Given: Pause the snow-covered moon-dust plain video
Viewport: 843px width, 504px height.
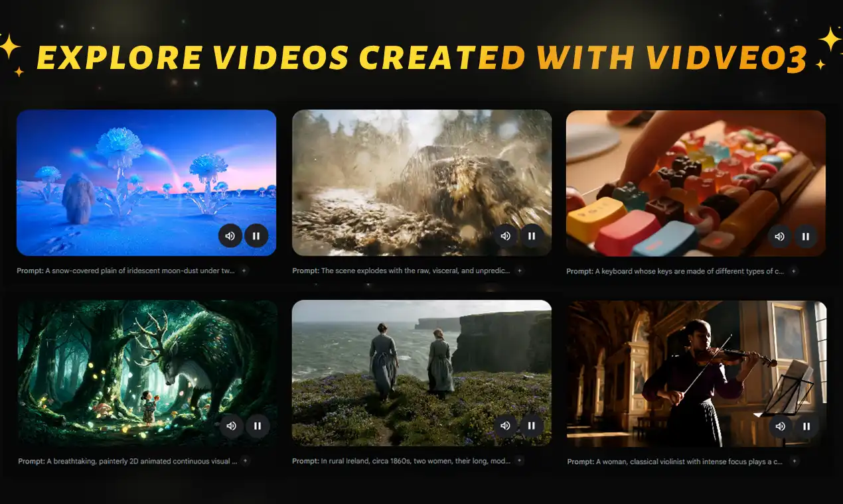Looking at the screenshot, I should click(257, 236).
